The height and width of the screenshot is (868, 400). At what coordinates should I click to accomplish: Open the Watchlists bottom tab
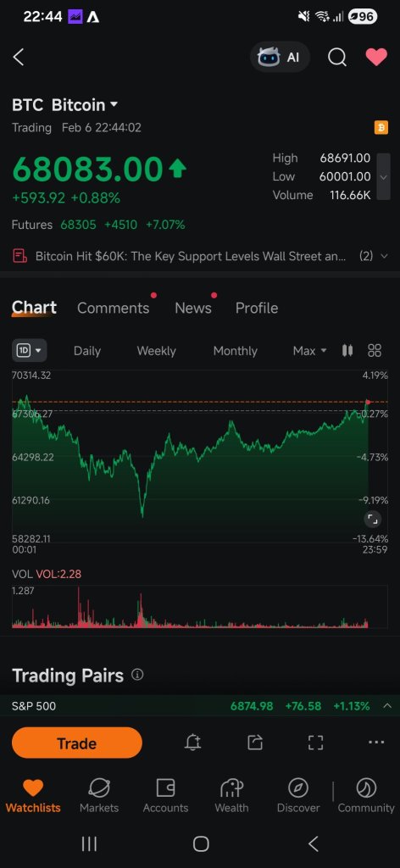point(33,795)
